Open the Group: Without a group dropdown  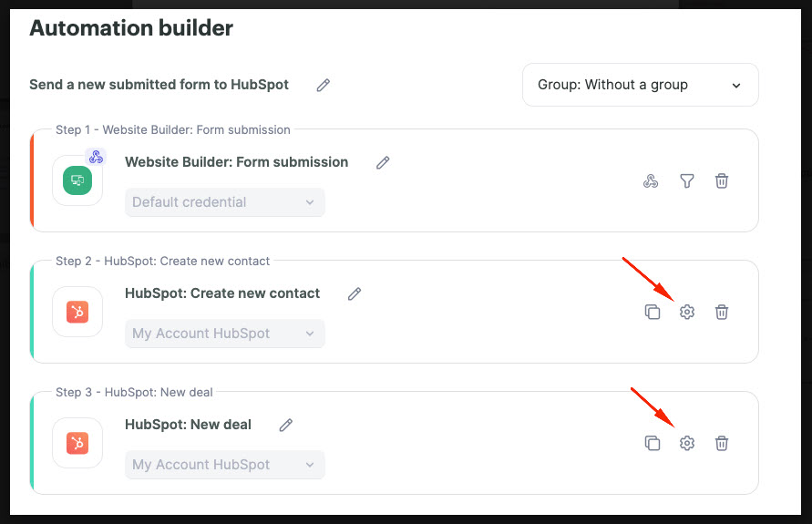pyautogui.click(x=641, y=85)
